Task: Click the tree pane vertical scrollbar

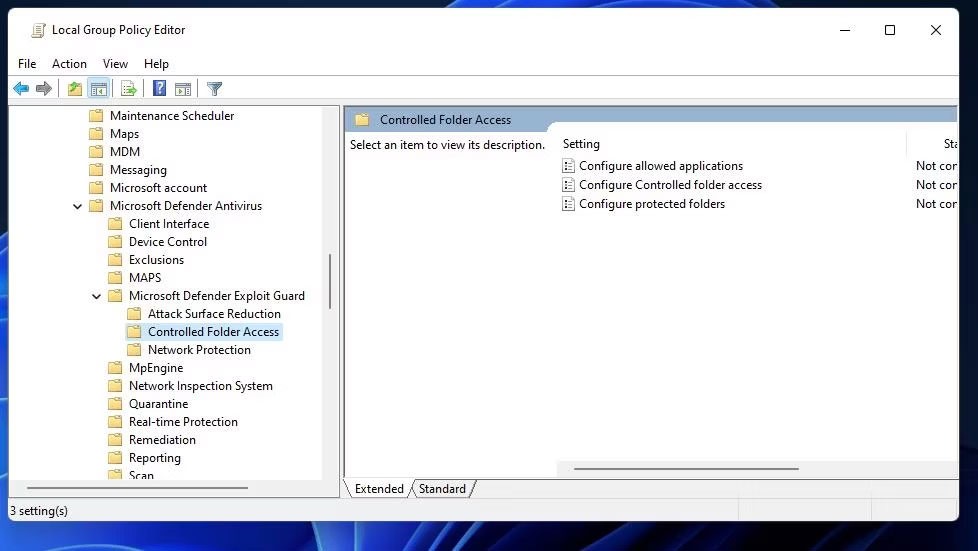Action: [330, 280]
